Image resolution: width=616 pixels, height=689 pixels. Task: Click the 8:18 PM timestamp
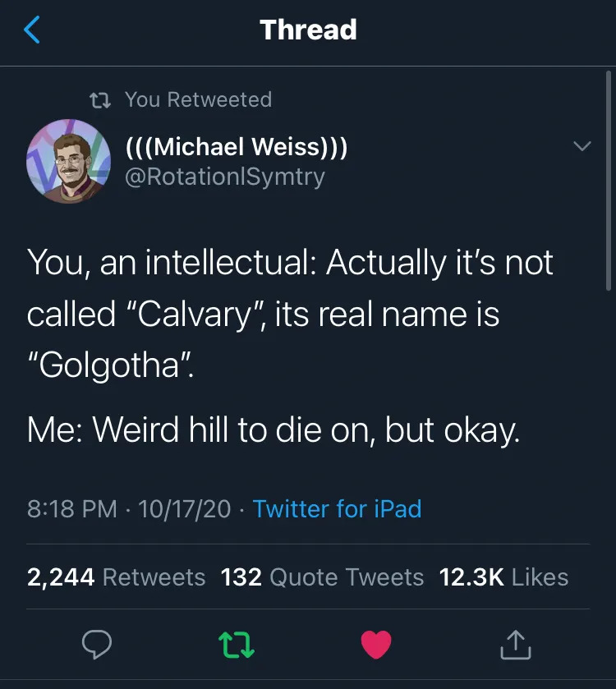click(x=72, y=508)
